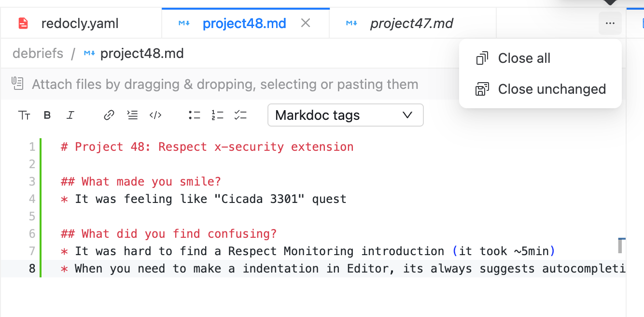This screenshot has width=644, height=317.
Task: Insert a link using the toolbar icon
Action: click(x=109, y=115)
